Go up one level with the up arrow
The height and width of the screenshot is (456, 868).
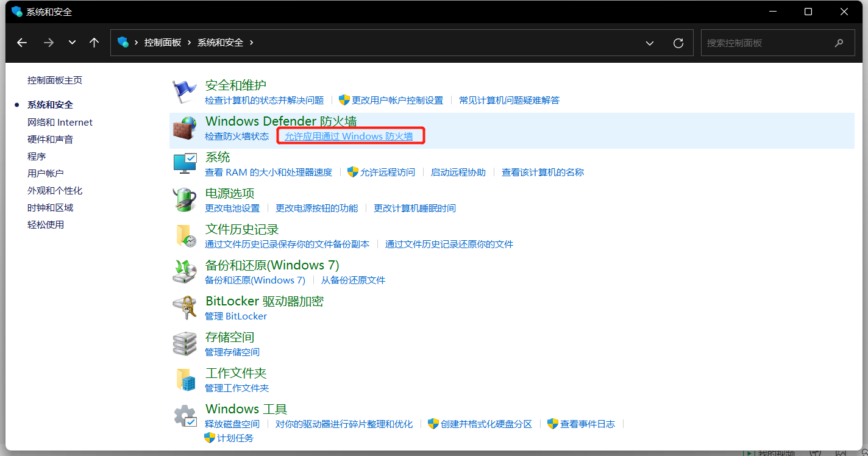(x=94, y=43)
